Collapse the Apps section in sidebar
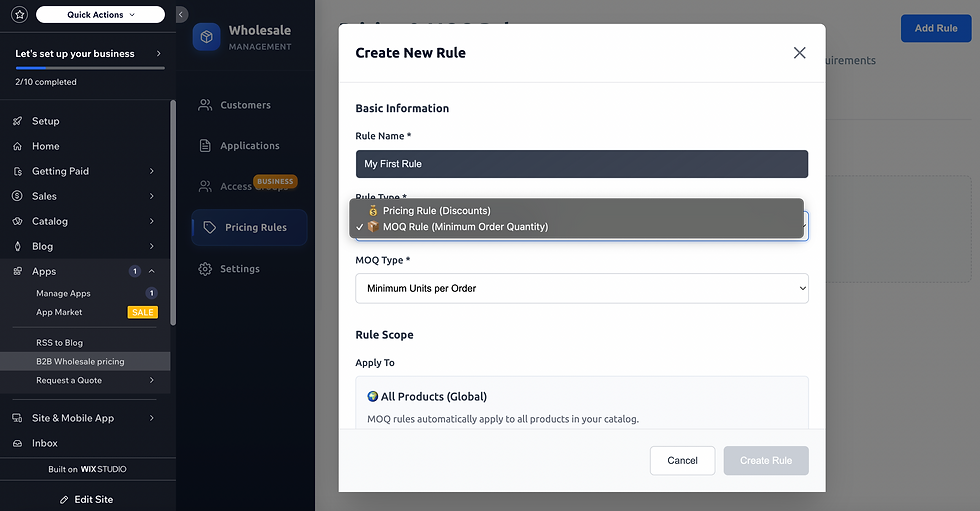This screenshot has width=980, height=511. pyautogui.click(x=151, y=271)
